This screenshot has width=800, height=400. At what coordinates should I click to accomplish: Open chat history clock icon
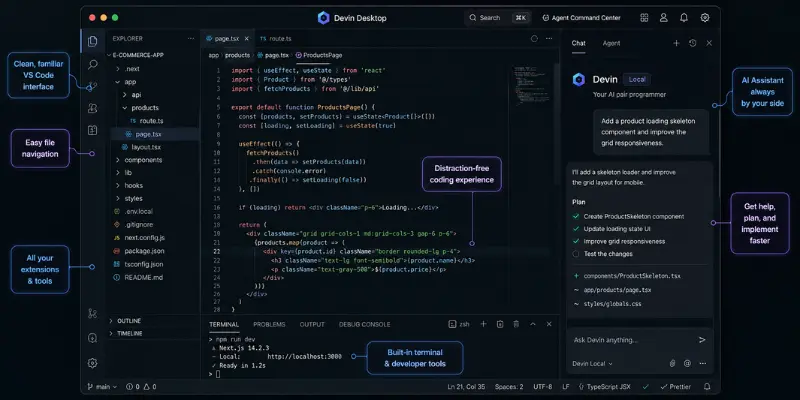[692, 43]
